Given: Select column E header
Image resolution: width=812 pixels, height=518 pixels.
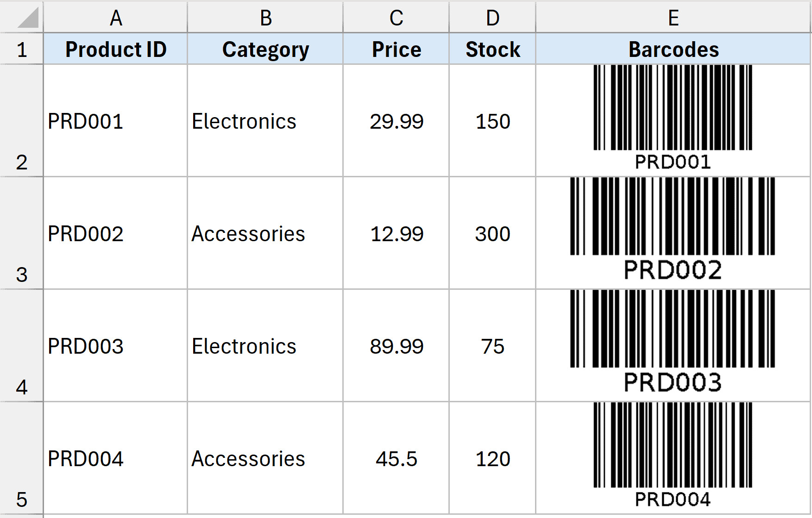Looking at the screenshot, I should pyautogui.click(x=673, y=18).
